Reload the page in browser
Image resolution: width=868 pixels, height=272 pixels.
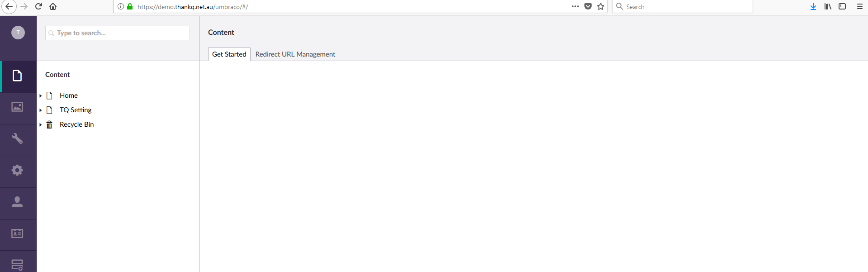tap(38, 6)
